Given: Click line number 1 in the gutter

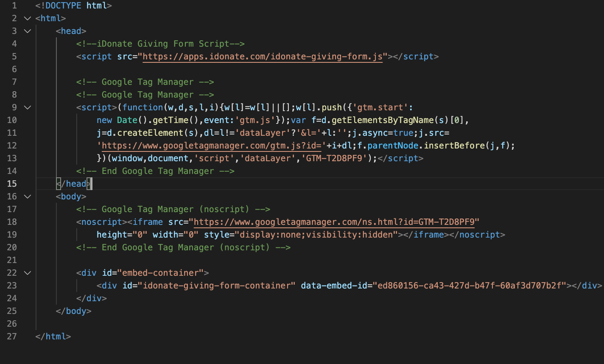Looking at the screenshot, I should point(15,6).
